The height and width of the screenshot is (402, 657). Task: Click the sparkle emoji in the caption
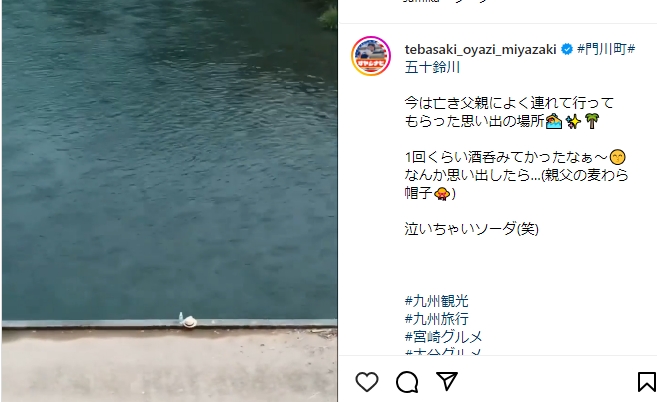573,121
